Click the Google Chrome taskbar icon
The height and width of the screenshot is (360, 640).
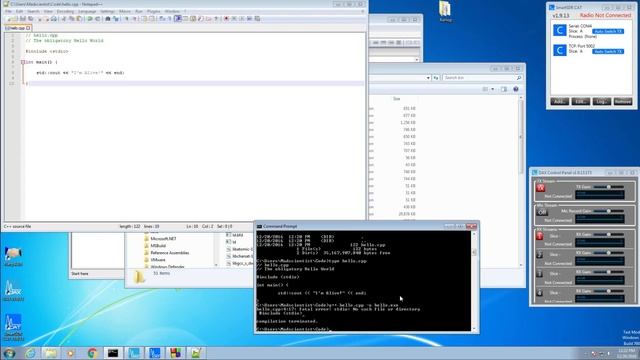(x=92, y=353)
